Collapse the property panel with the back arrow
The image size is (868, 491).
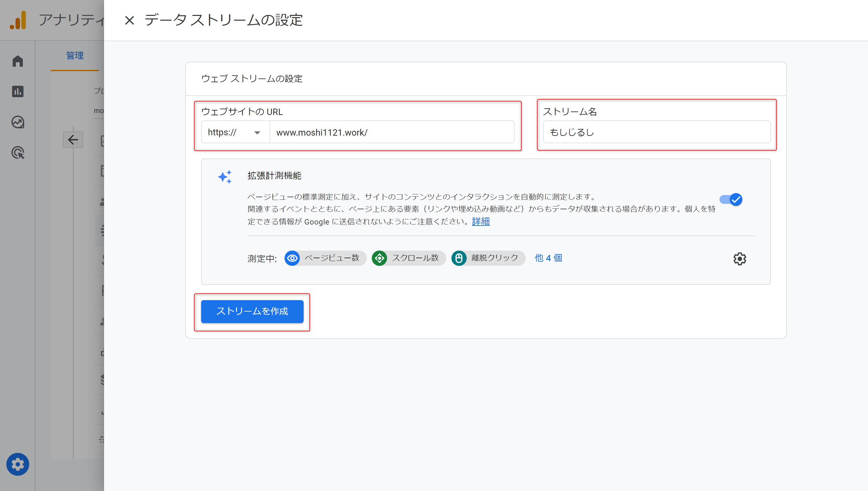[x=73, y=140]
